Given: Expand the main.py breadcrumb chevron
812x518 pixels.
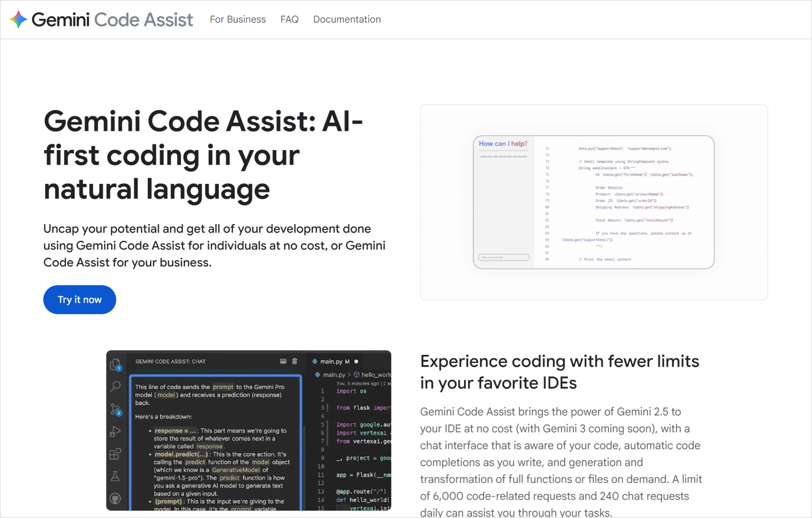Looking at the screenshot, I should point(349,375).
